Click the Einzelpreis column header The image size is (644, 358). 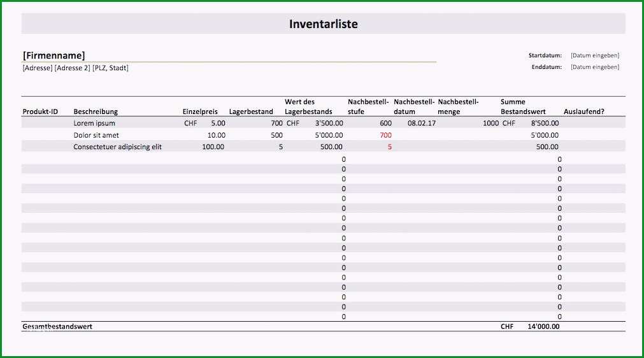click(x=200, y=111)
